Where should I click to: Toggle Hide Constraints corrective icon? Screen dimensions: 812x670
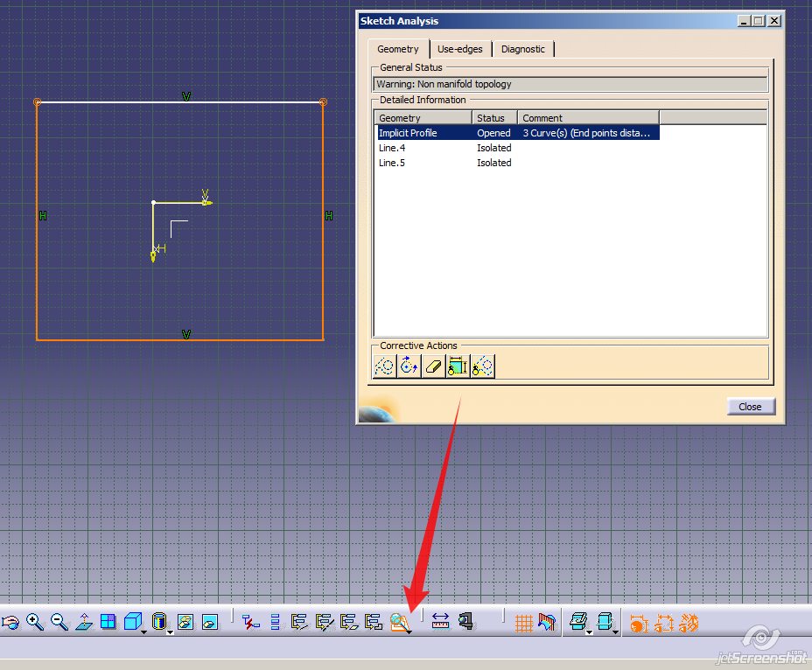click(x=458, y=366)
